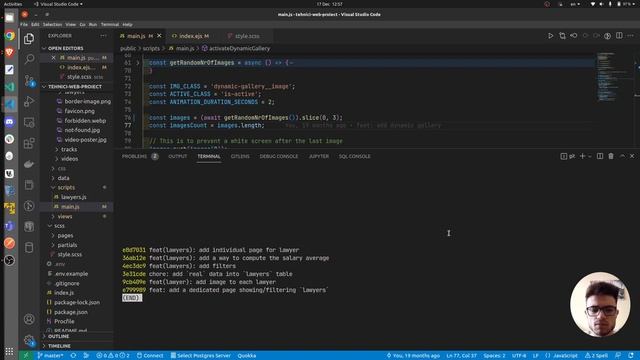Expand the videos folder
The image size is (640, 360).
[69, 159]
